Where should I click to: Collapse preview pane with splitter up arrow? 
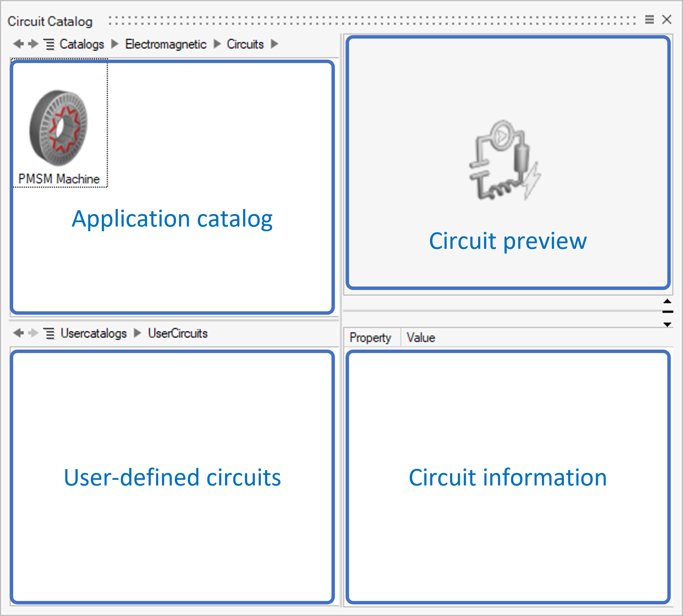pyautogui.click(x=667, y=301)
